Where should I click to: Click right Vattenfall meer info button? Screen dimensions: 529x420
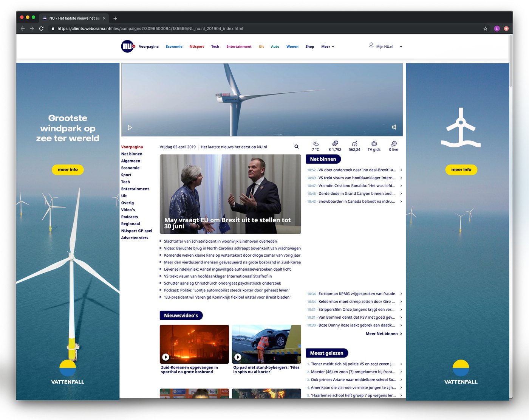461,170
